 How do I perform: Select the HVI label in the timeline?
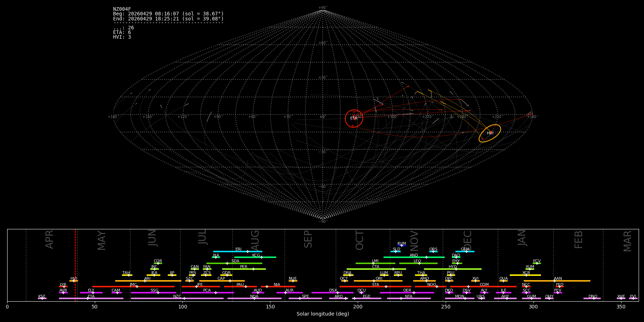[x=74, y=279]
